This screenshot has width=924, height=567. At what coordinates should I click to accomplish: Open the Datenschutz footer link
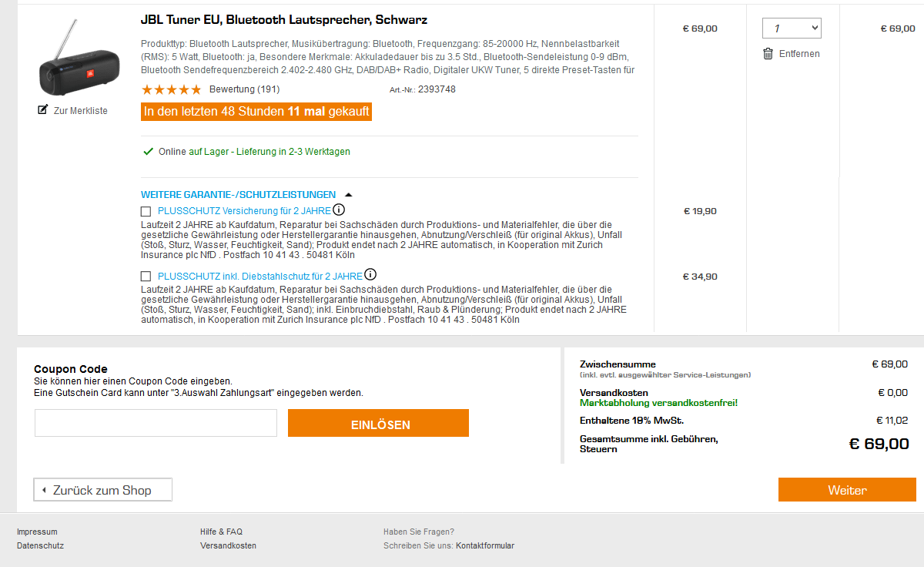coord(40,545)
